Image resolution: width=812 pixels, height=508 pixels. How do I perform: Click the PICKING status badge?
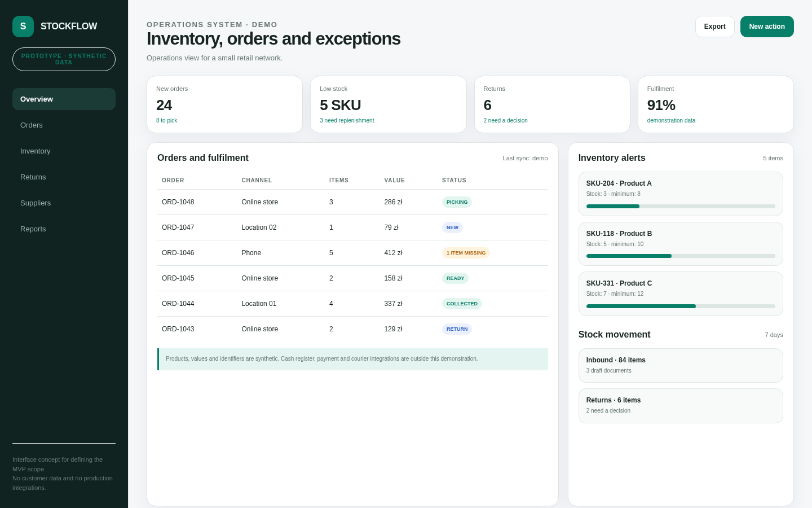point(457,202)
